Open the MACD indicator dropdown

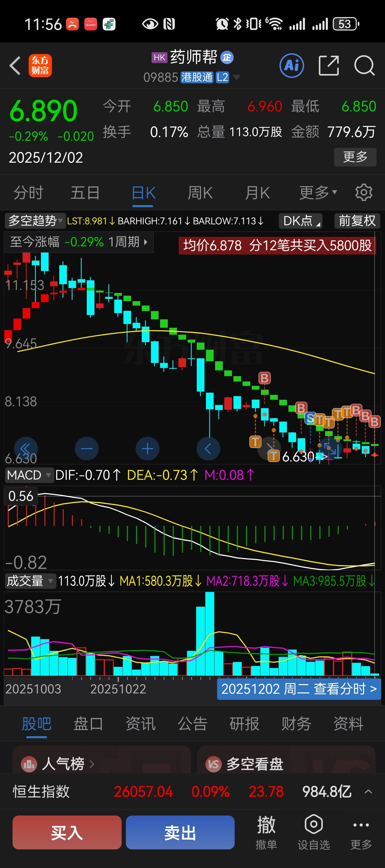29,475
